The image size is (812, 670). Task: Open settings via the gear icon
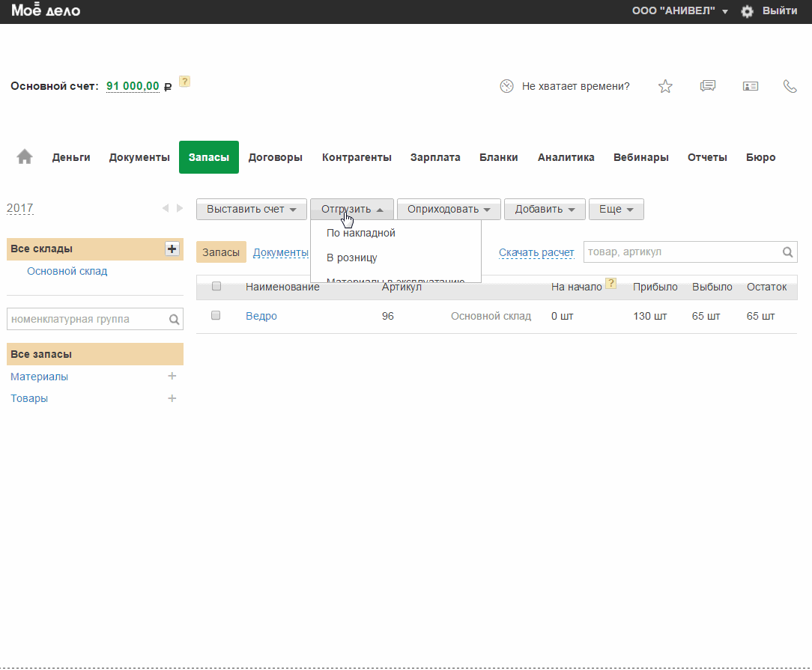click(747, 11)
